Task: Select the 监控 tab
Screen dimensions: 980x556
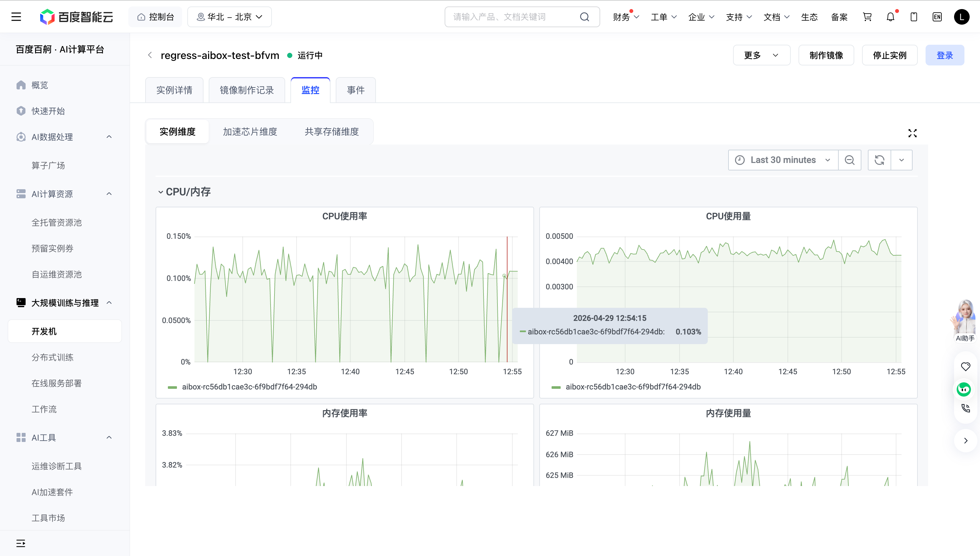Action: pyautogui.click(x=310, y=90)
